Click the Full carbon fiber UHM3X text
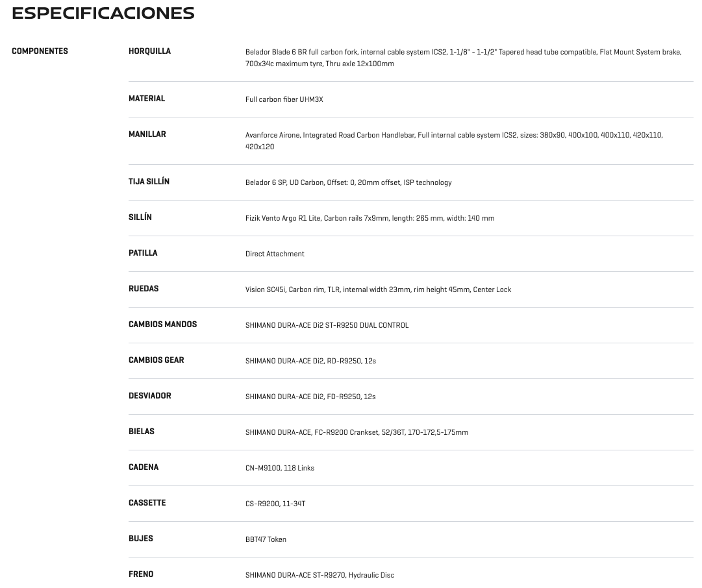 pos(284,99)
